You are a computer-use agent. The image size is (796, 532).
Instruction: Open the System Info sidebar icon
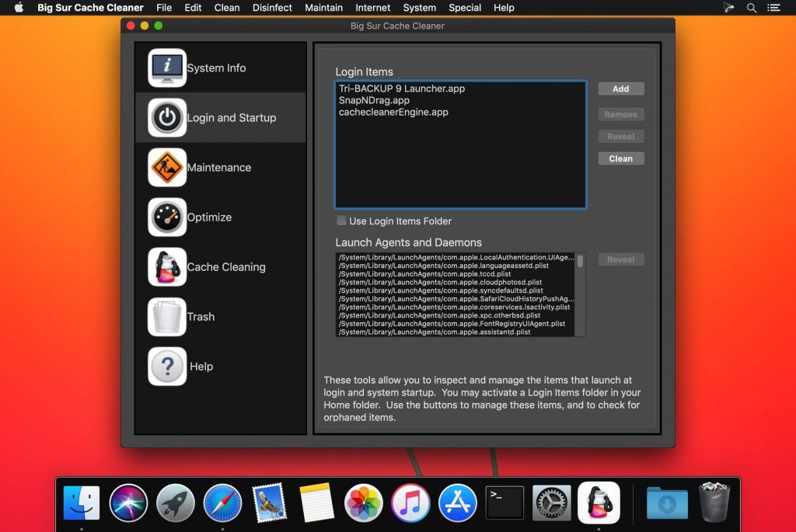[x=167, y=68]
